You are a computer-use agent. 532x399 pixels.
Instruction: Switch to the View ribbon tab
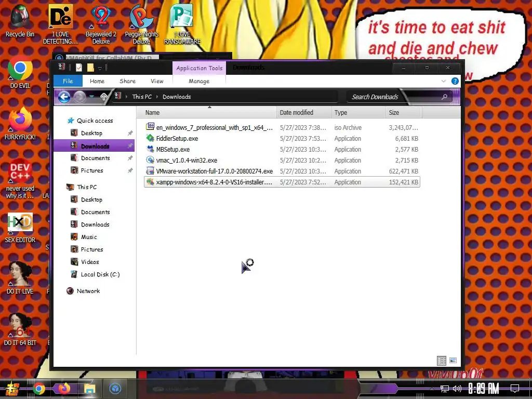(x=157, y=81)
